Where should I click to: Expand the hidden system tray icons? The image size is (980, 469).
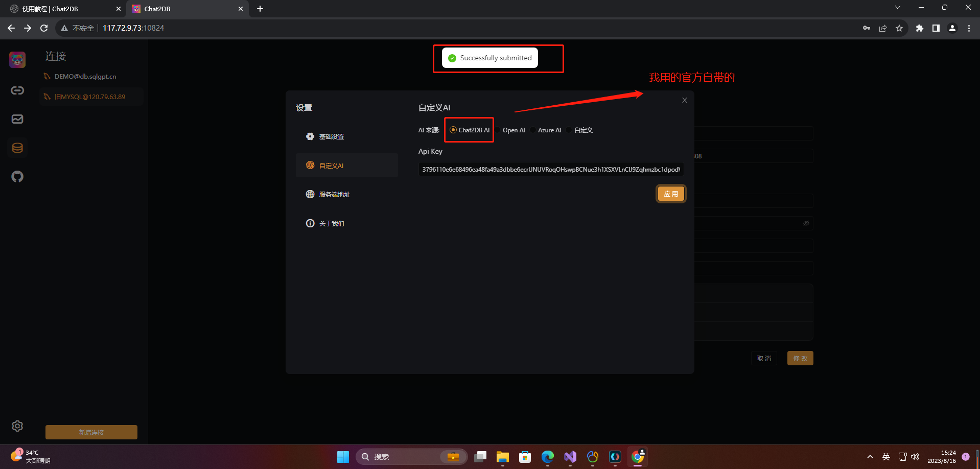(x=870, y=457)
